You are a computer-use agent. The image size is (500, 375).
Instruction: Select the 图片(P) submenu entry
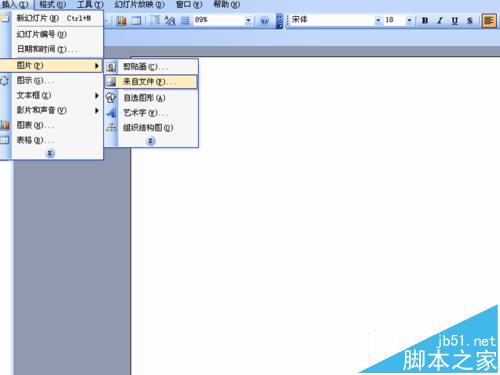[x=51, y=65]
